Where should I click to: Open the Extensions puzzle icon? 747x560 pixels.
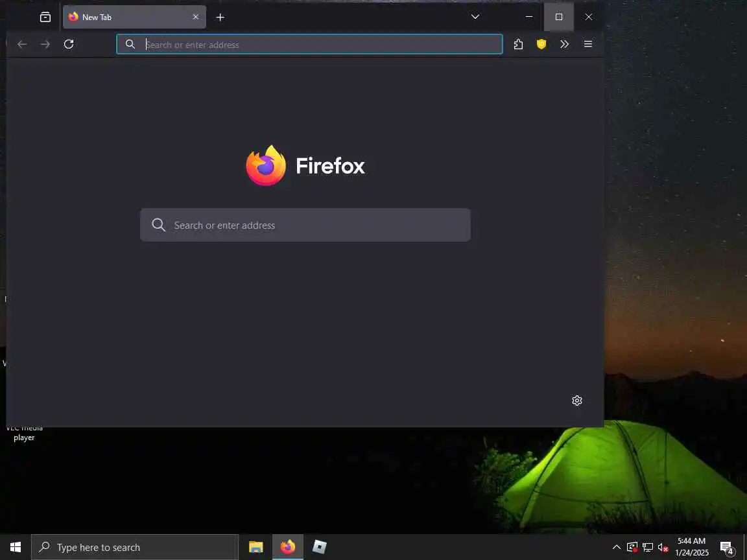pos(518,44)
